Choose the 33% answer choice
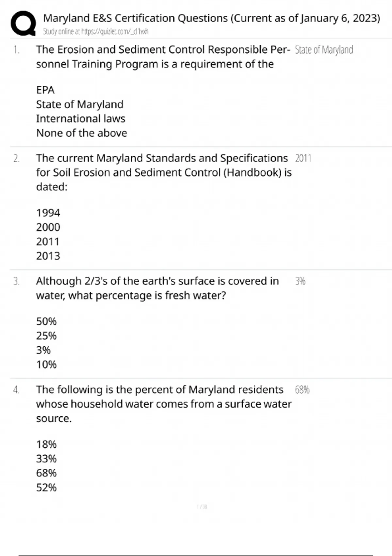 pos(46,459)
